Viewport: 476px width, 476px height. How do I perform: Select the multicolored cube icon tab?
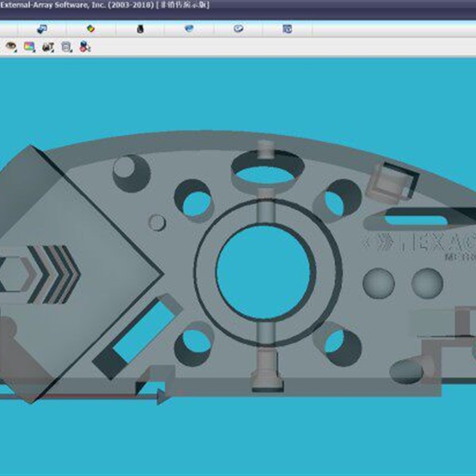click(91, 29)
